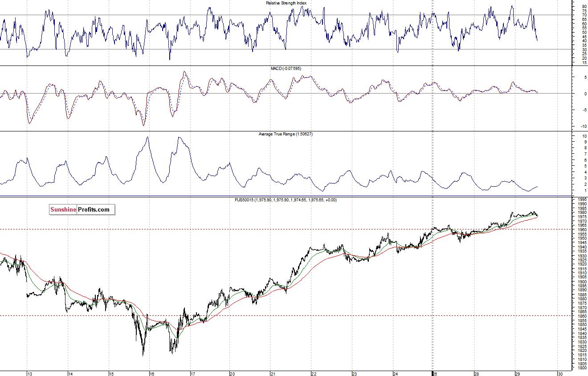Select date label 20 on the time axis
Viewport: 588px width, 376px height.
[232, 374]
